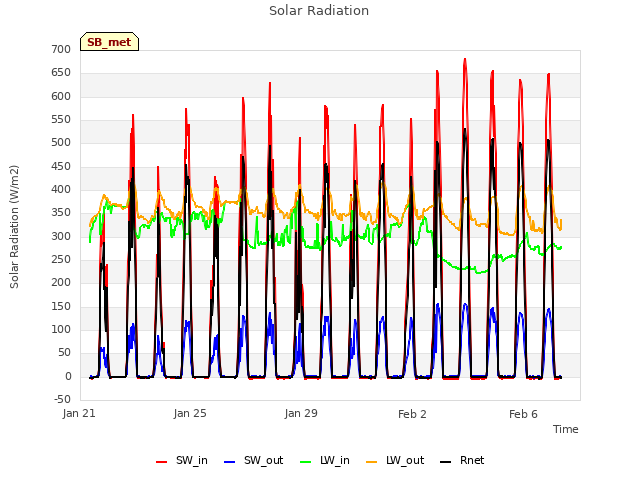Click the 700 y-axis tick label

(61, 49)
